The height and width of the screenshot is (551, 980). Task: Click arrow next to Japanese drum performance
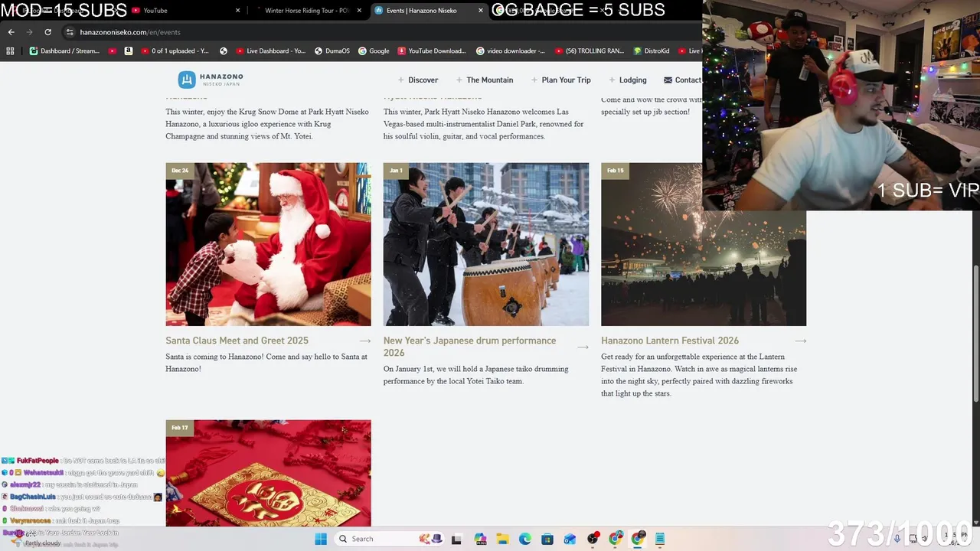(x=583, y=347)
